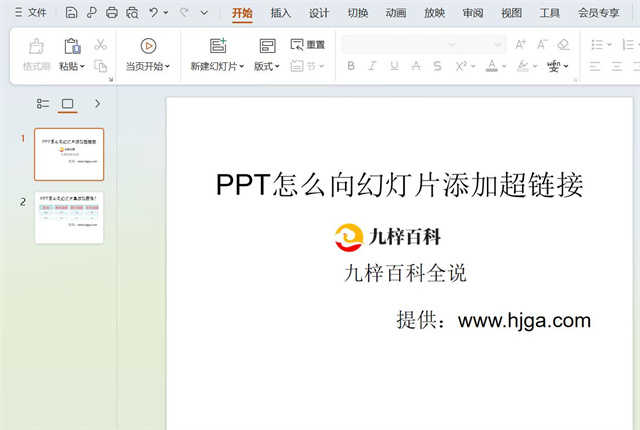Click the Save icon

(x=71, y=13)
